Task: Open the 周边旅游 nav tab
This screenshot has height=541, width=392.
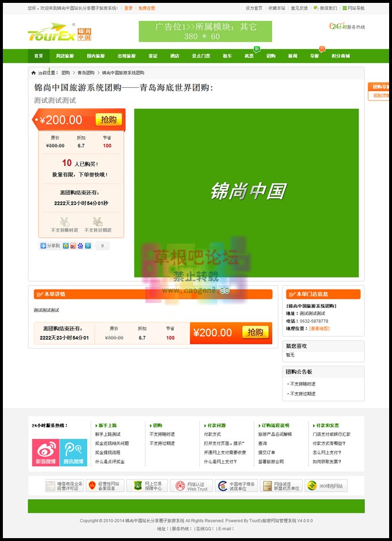Action: coord(65,56)
